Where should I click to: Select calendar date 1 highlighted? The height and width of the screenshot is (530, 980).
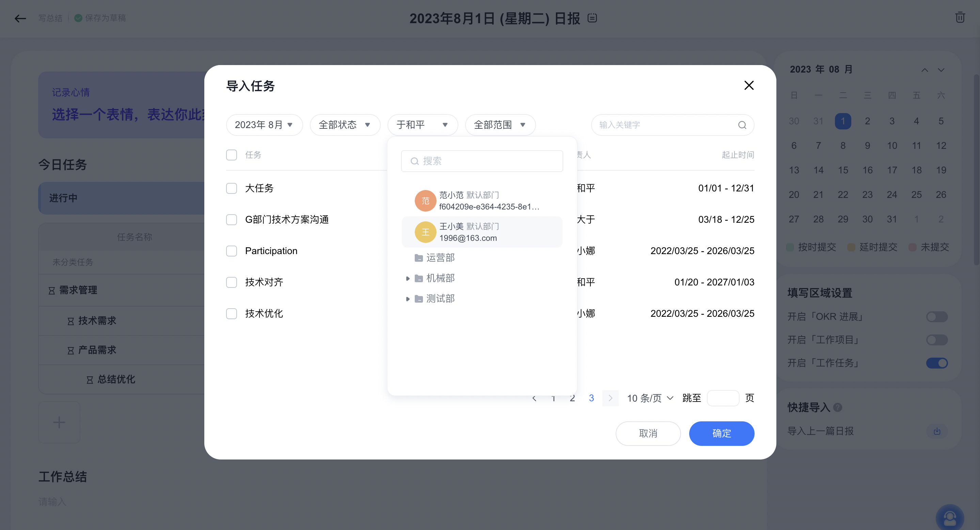pyautogui.click(x=843, y=121)
